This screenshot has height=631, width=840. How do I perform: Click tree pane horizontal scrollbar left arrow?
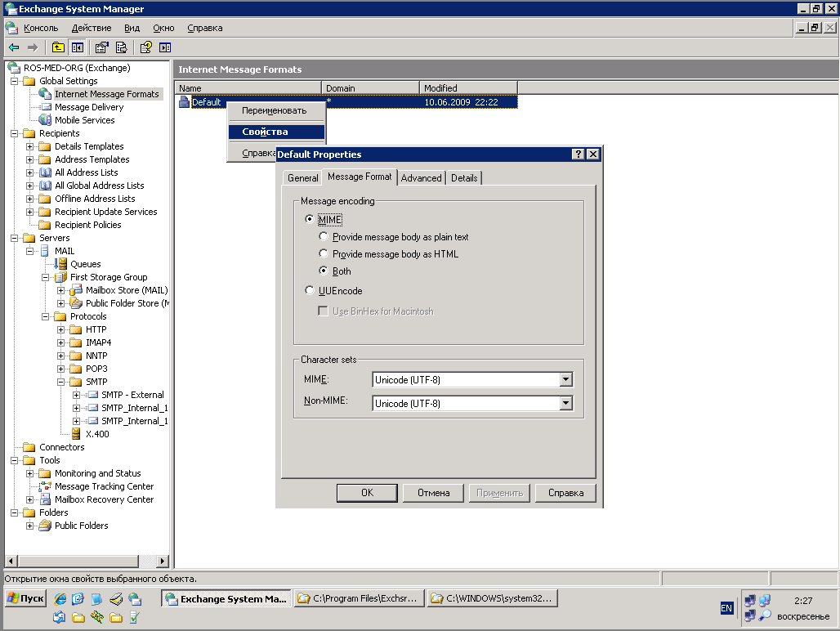pos(11,561)
